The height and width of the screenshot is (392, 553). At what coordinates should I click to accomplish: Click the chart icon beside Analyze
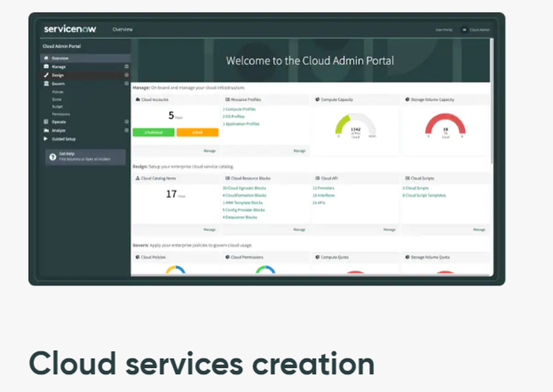[x=46, y=130]
